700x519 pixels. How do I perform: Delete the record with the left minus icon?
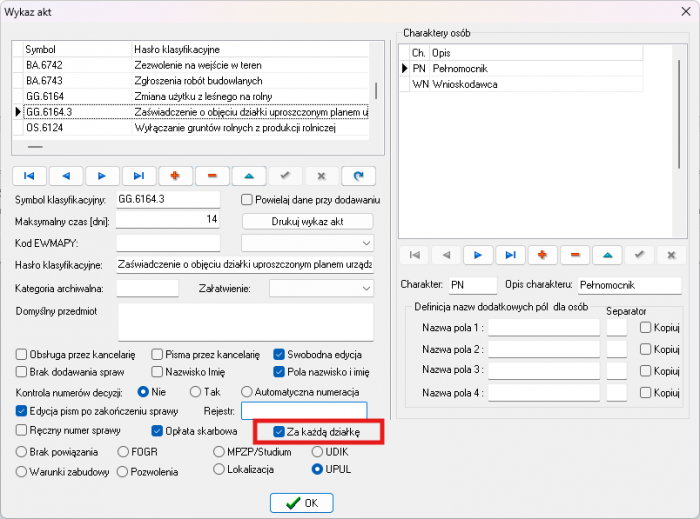[x=212, y=176]
